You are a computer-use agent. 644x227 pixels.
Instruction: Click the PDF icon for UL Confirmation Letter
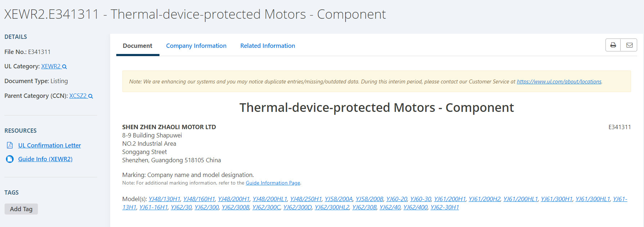10,145
